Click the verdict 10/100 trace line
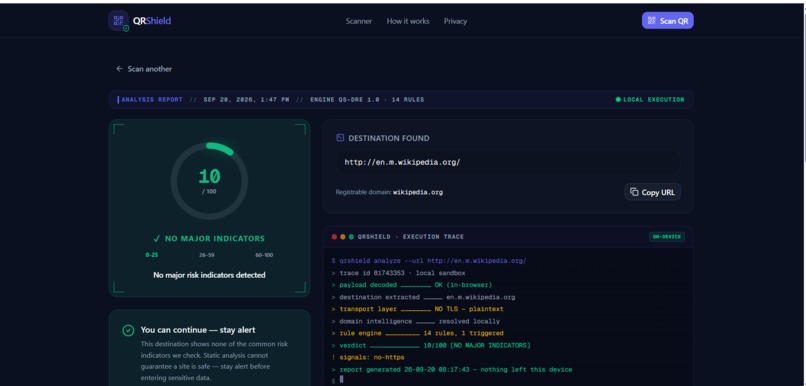The image size is (806, 386). coord(431,345)
